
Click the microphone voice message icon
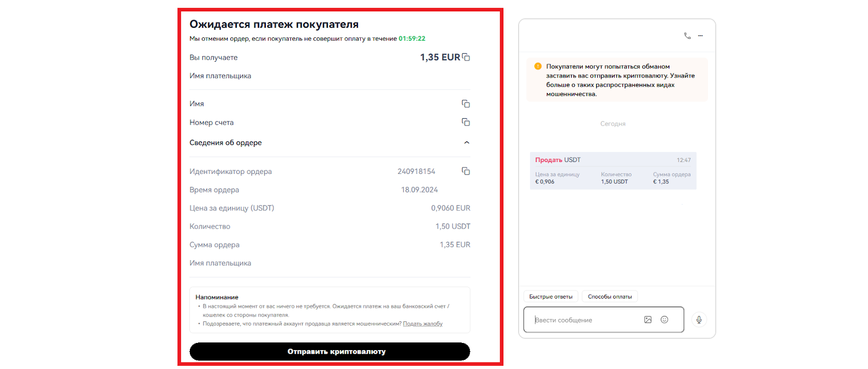(x=699, y=320)
